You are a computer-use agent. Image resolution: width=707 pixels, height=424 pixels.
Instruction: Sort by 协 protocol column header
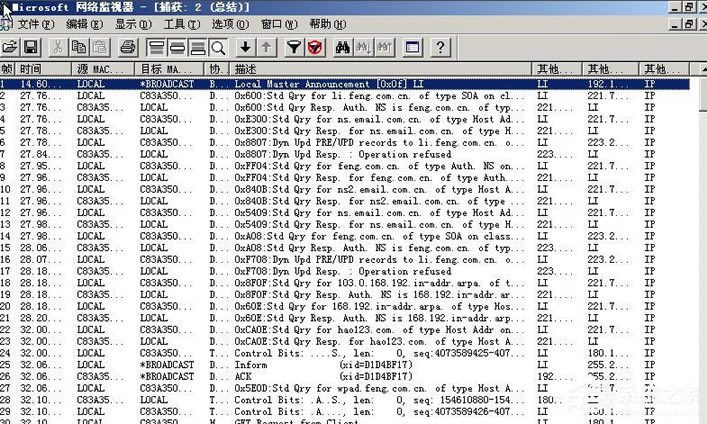pyautogui.click(x=217, y=69)
